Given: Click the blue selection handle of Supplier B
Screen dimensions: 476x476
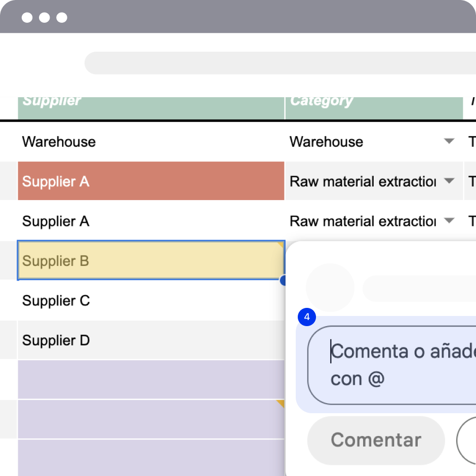Looking at the screenshot, I should pyautogui.click(x=283, y=280).
